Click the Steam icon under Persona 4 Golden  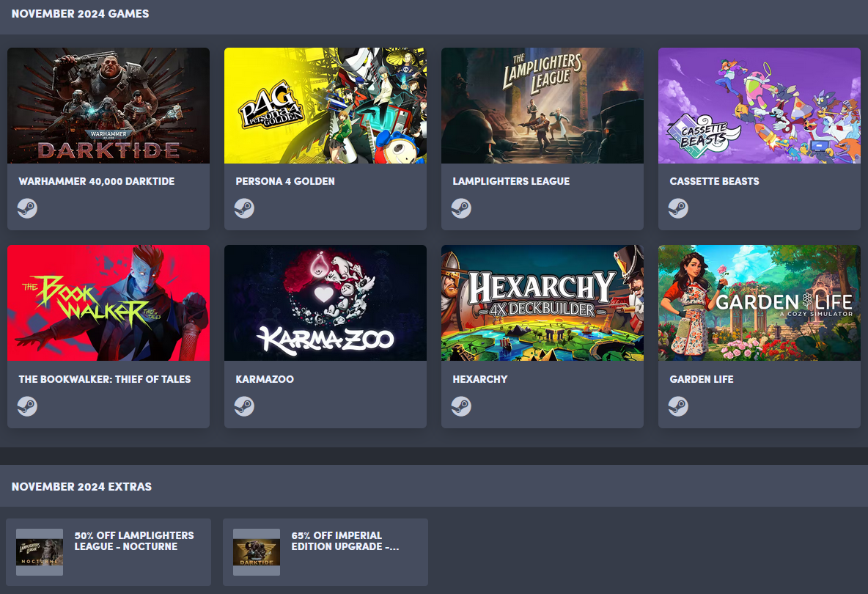pyautogui.click(x=244, y=208)
